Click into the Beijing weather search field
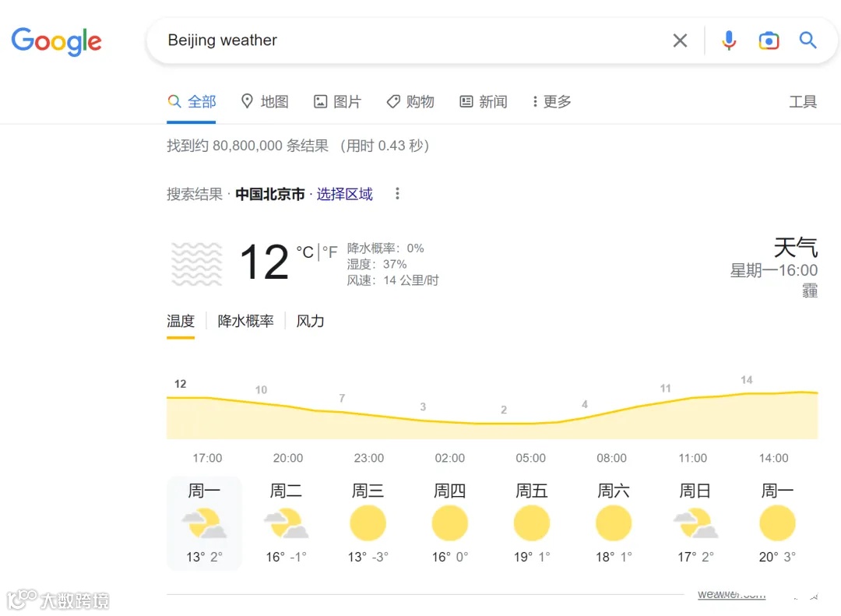This screenshot has width=841, height=616. pos(405,40)
